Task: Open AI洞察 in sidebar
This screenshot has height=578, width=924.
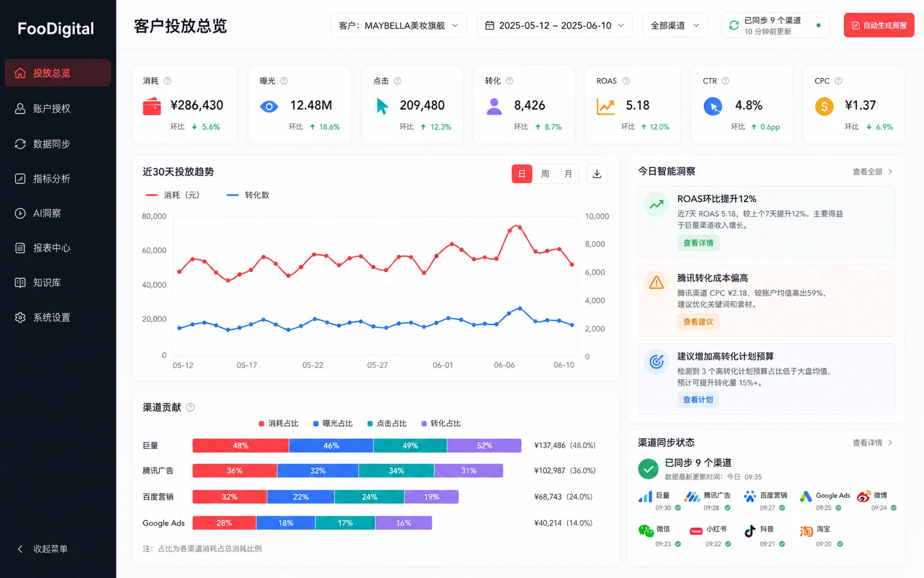Action: coord(58,213)
